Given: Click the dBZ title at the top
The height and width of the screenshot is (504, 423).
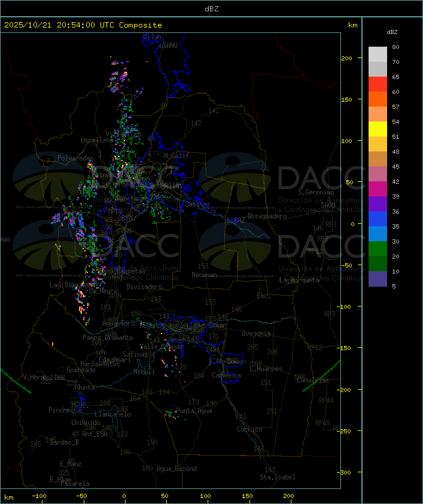Looking at the screenshot, I should 212,8.
